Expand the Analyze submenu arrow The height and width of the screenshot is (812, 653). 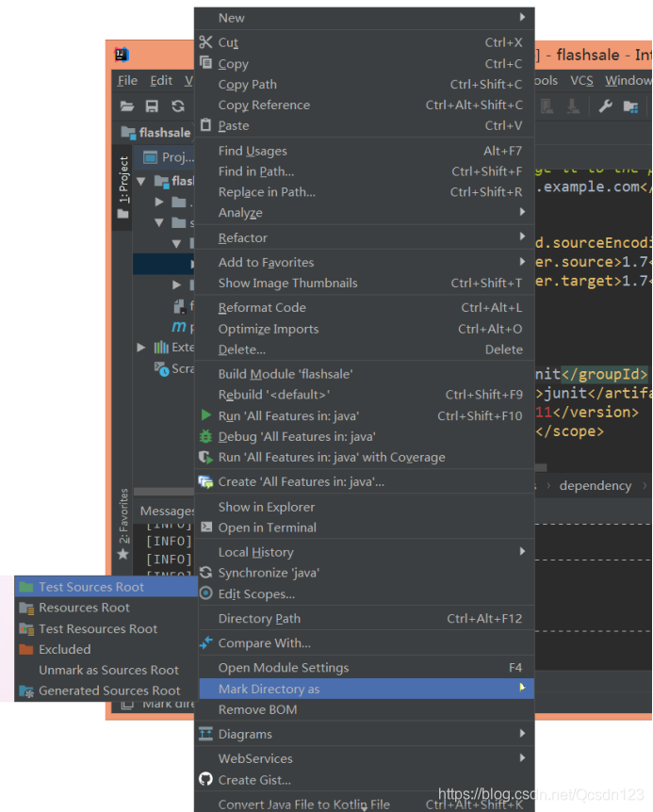tap(523, 211)
